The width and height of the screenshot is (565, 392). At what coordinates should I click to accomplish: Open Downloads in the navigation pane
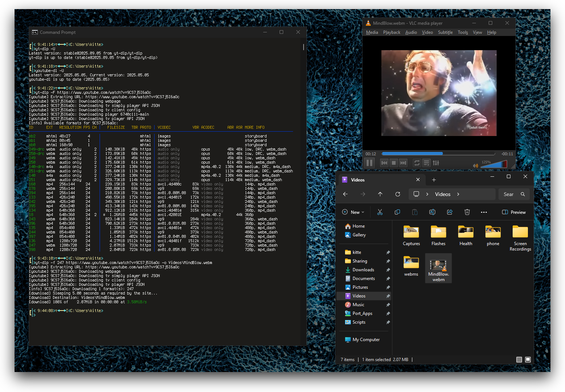(363, 270)
